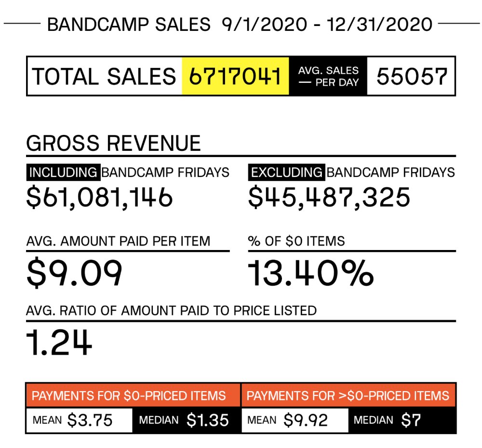Click the AVG. AMOUNT PAID PER ITEM label
Image resolution: width=482 pixels, height=448 pixels.
118,241
